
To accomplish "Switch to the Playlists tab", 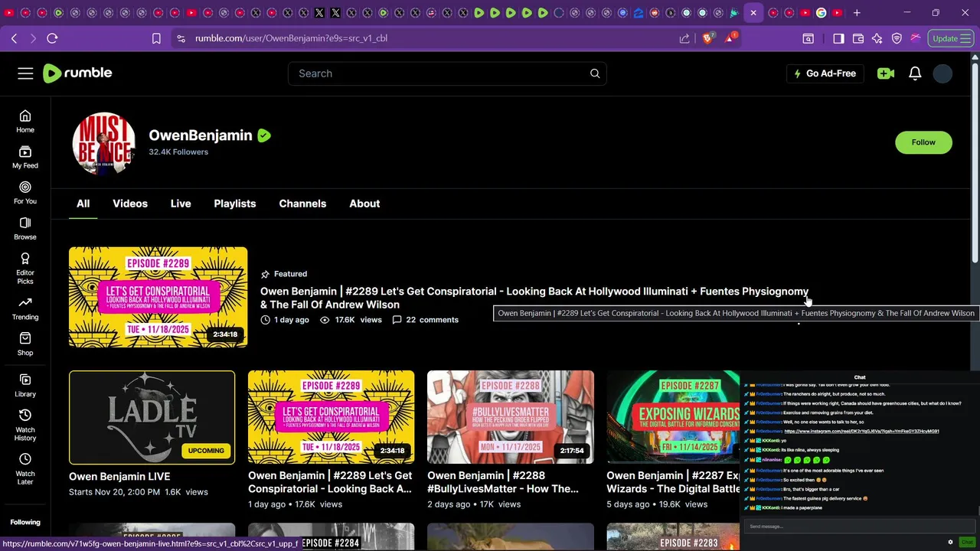I will click(x=235, y=204).
